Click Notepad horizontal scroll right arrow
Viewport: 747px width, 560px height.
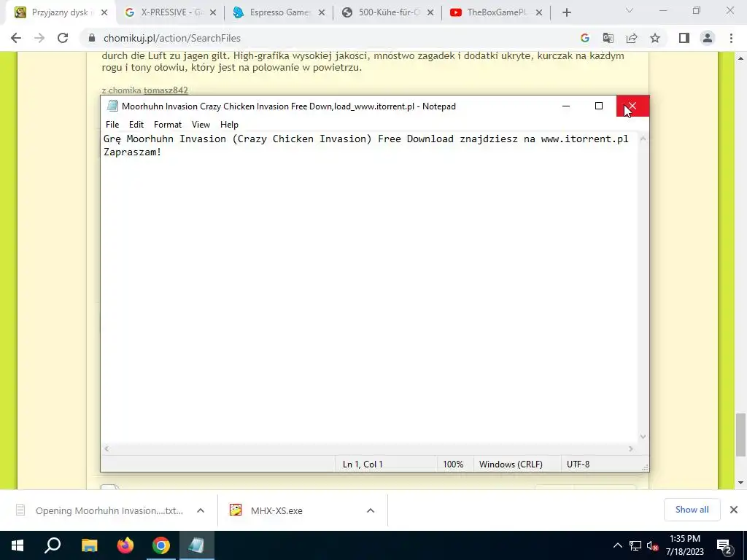[631, 448]
